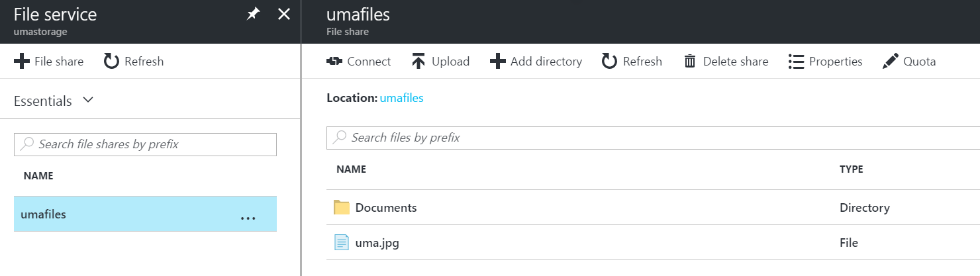Viewport: 980px width, 276px height.
Task: Add a new File share
Action: (49, 62)
